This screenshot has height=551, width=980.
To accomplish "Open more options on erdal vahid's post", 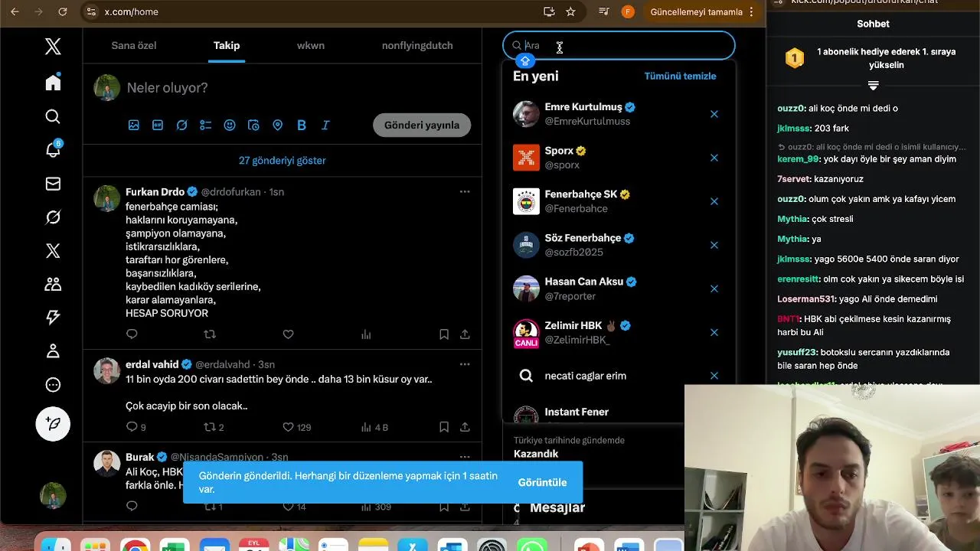I will [465, 364].
